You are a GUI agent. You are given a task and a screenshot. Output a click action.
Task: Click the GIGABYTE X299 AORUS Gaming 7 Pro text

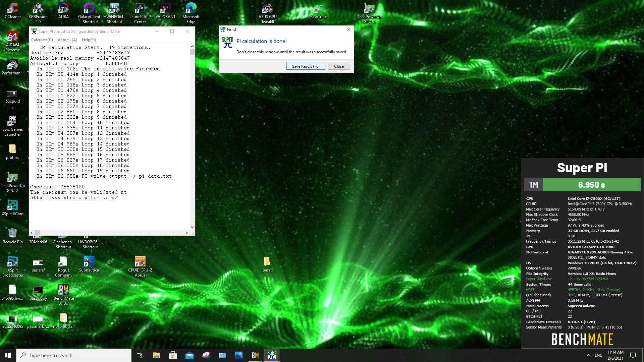pos(600,252)
